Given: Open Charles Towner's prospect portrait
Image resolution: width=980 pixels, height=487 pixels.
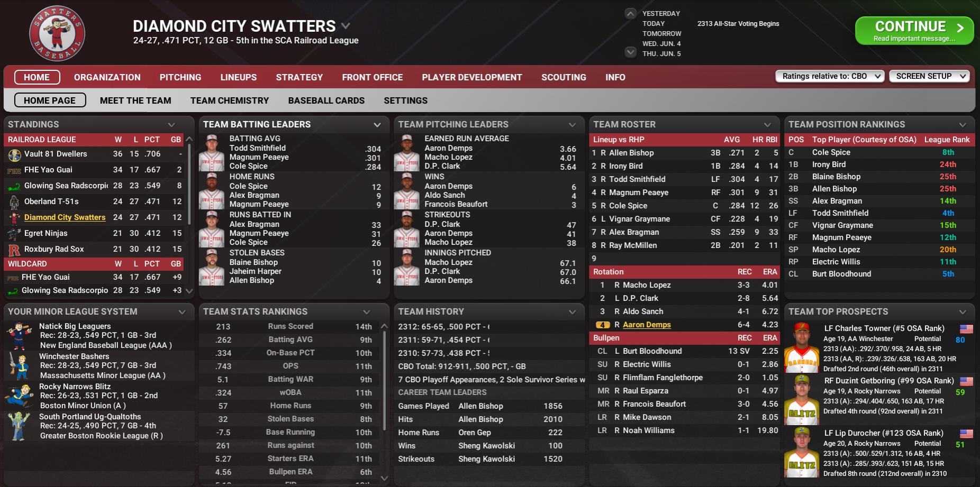Looking at the screenshot, I should [802, 347].
